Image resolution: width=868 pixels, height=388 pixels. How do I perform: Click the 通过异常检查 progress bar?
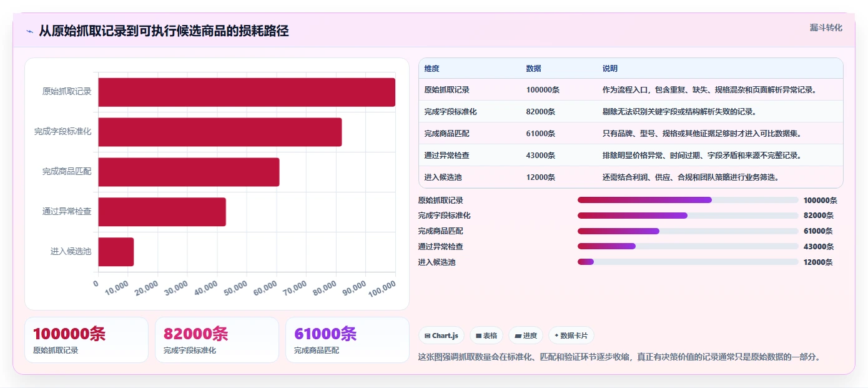point(688,246)
